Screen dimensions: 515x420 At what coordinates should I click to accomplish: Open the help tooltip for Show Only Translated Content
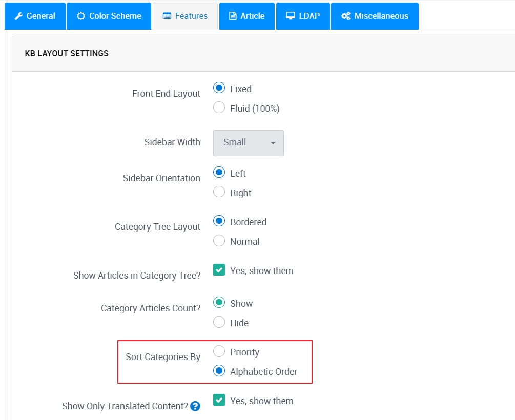pos(195,406)
